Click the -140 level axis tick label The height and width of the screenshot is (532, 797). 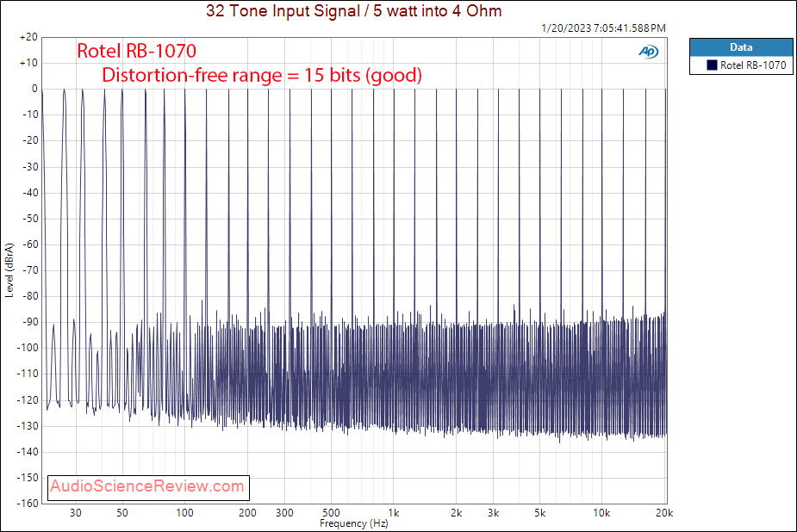pos(28,452)
